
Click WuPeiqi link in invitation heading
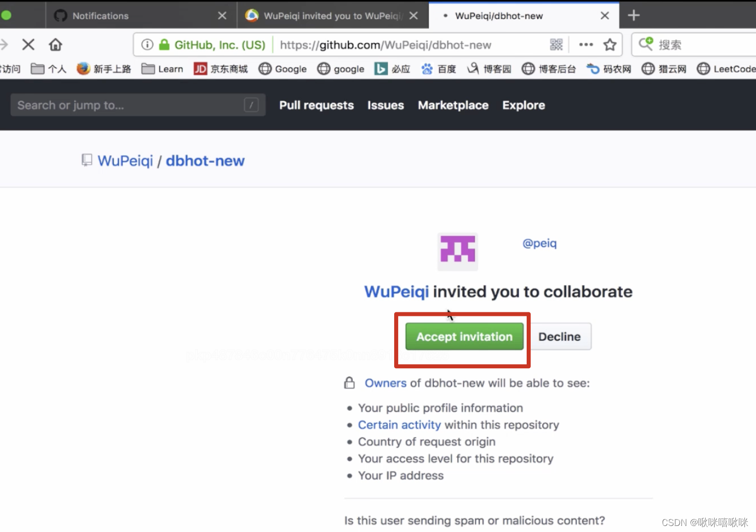tap(397, 292)
